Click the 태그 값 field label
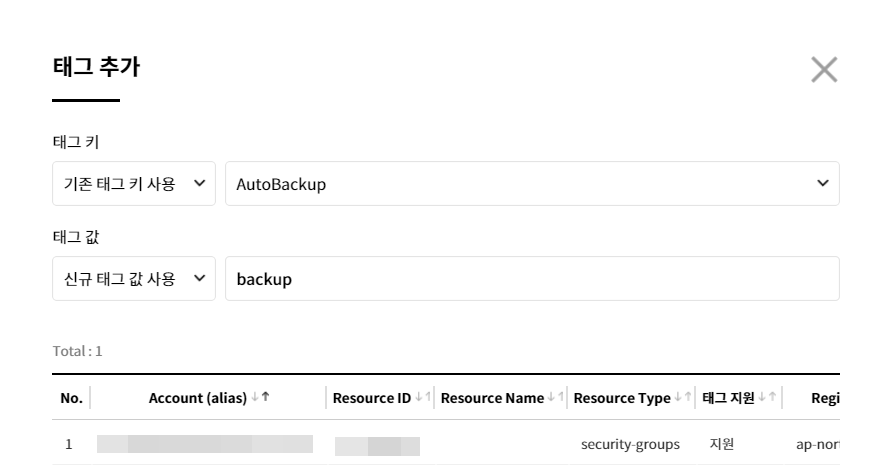 coord(71,237)
